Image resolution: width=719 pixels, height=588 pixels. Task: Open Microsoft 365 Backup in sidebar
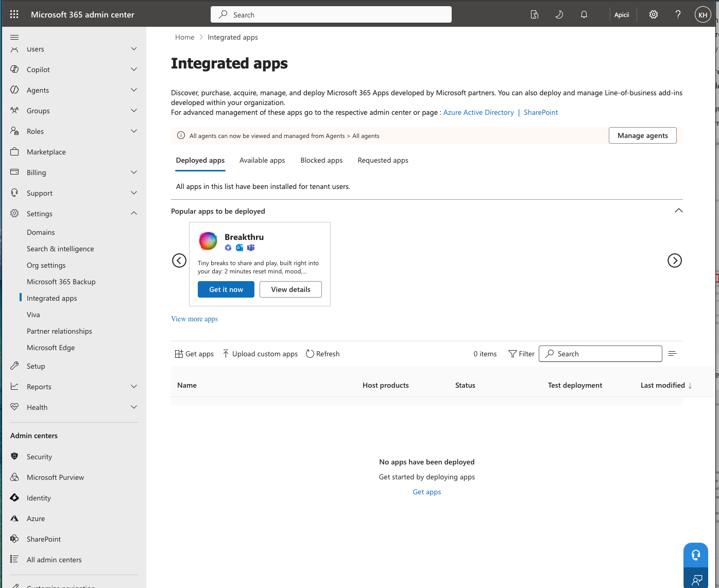tap(61, 282)
